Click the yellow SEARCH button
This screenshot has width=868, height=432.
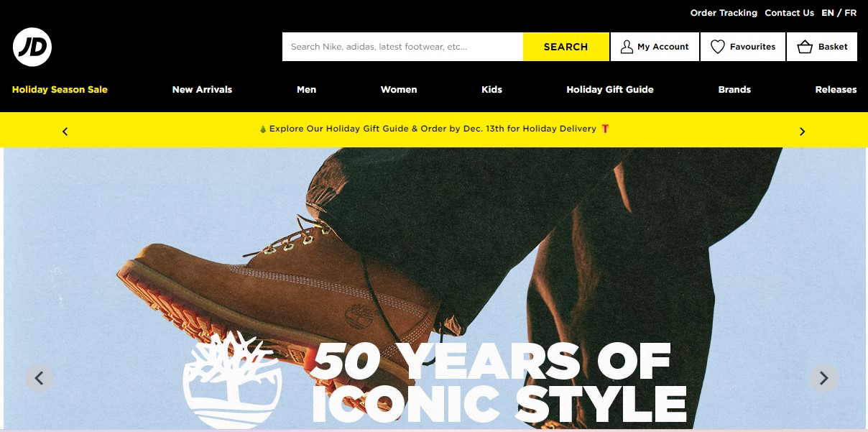(566, 47)
